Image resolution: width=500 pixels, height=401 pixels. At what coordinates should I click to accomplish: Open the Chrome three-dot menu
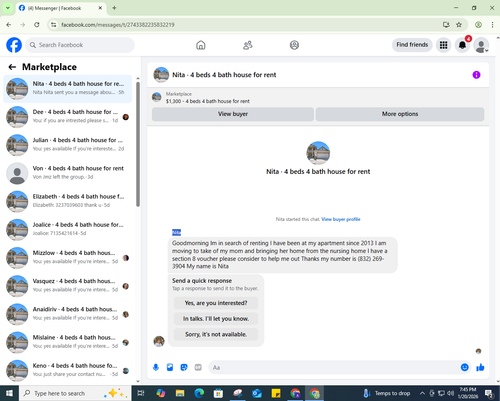(492, 25)
